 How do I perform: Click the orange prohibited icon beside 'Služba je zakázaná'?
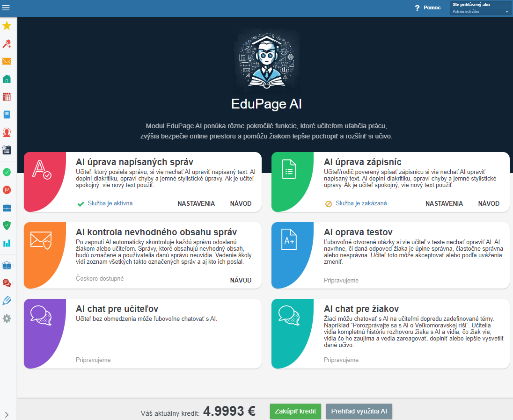point(329,204)
